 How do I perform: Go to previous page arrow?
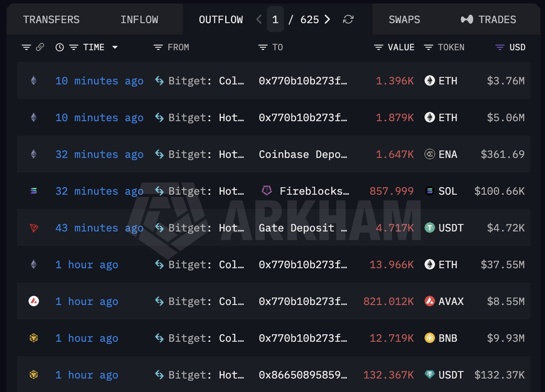tap(259, 20)
